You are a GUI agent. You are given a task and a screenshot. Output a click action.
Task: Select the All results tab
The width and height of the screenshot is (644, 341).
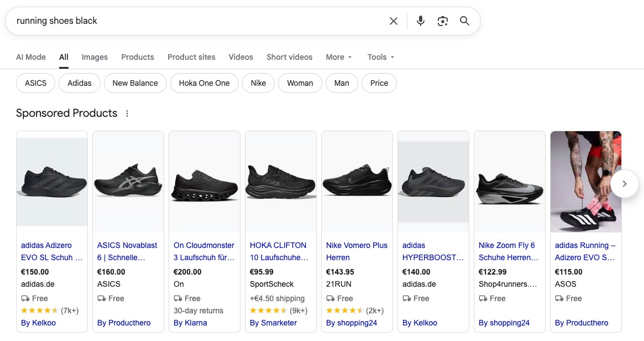pyautogui.click(x=64, y=57)
